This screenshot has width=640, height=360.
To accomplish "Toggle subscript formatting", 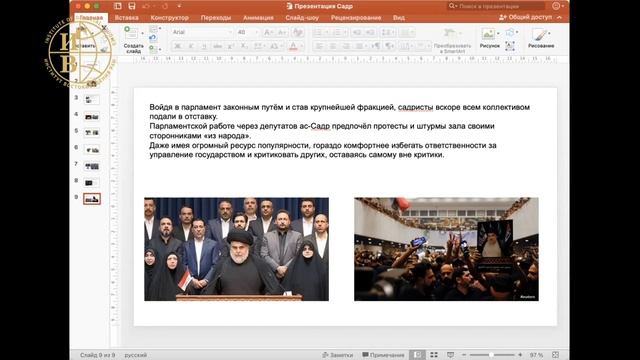I will click(x=244, y=46).
